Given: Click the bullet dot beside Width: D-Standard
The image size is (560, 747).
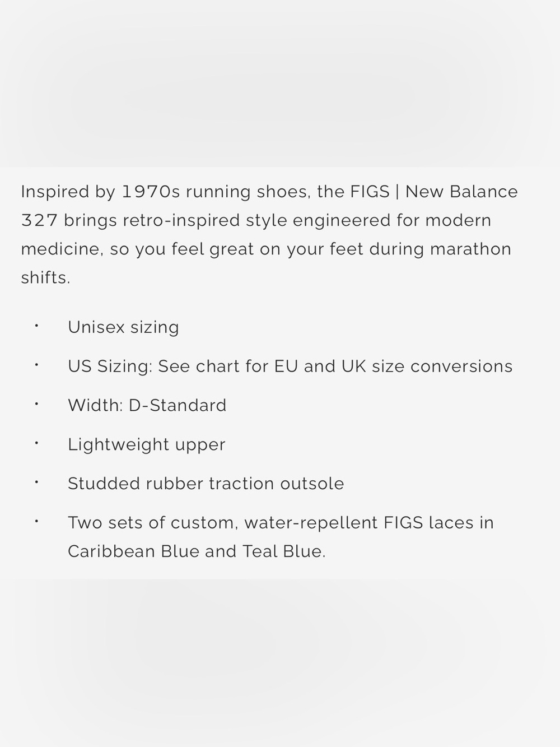Looking at the screenshot, I should (36, 403).
